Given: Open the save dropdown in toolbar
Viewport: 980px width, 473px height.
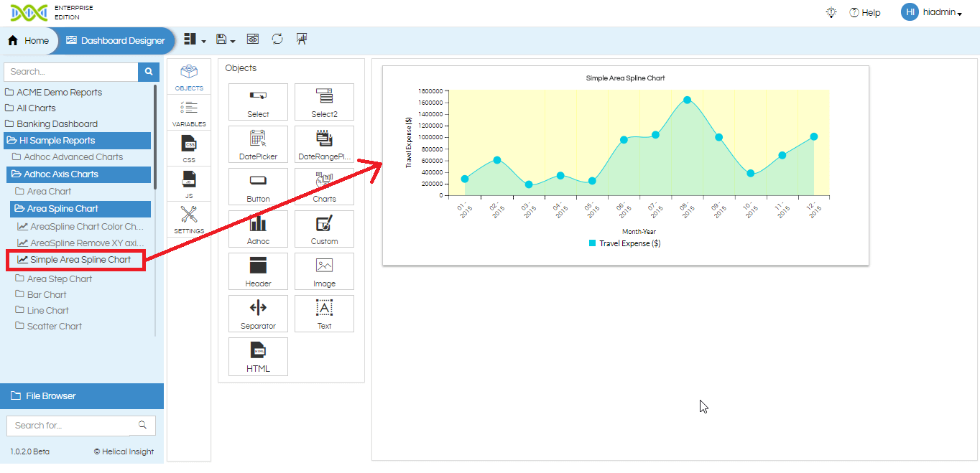Looking at the screenshot, I should (226, 40).
